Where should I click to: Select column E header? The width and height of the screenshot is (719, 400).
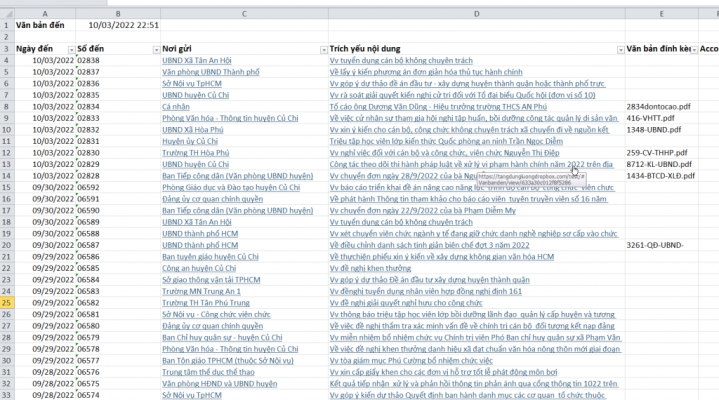(662, 14)
